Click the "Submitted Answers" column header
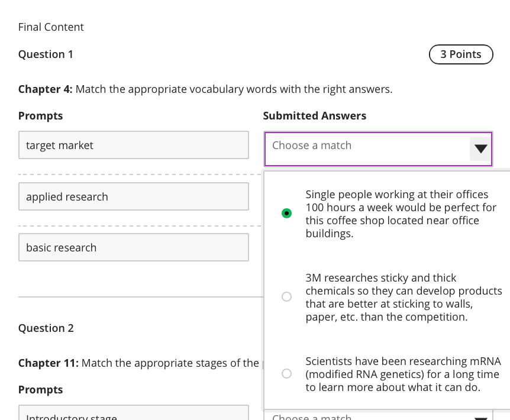This screenshot has height=420, width=510. (314, 115)
